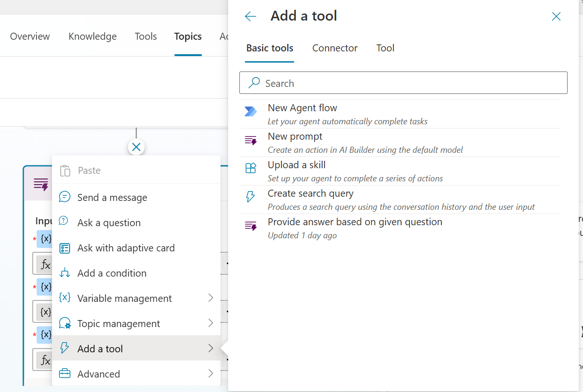583x392 pixels.
Task: Click the Send a message chat icon
Action: pyautogui.click(x=65, y=197)
